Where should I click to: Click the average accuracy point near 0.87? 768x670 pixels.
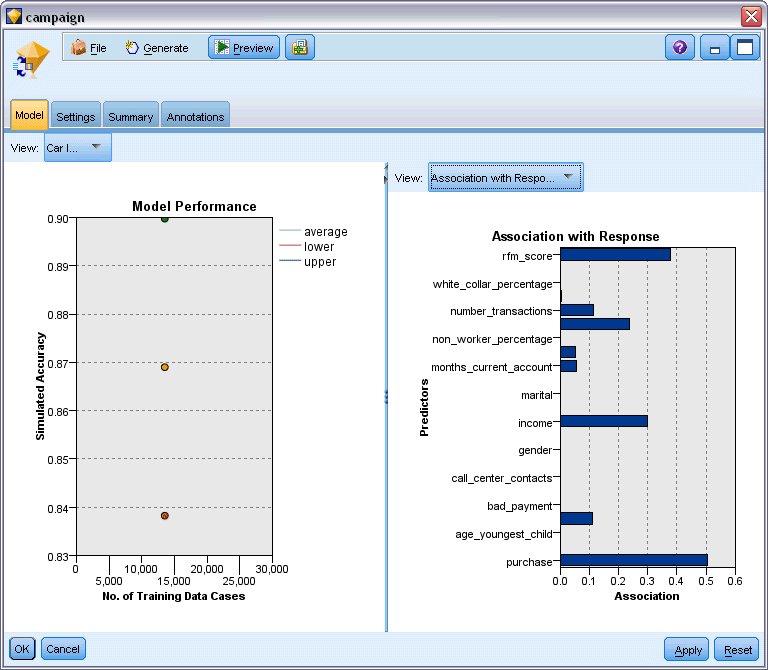165,367
